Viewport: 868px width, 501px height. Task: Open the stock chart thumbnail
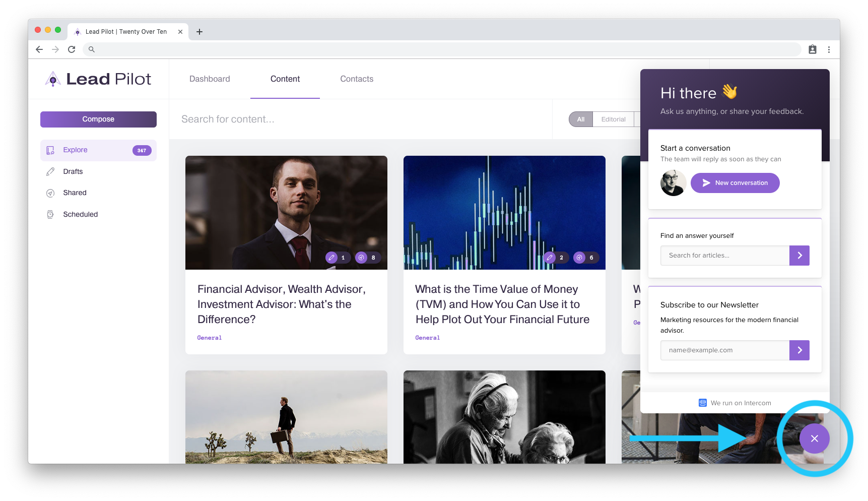[504, 213]
